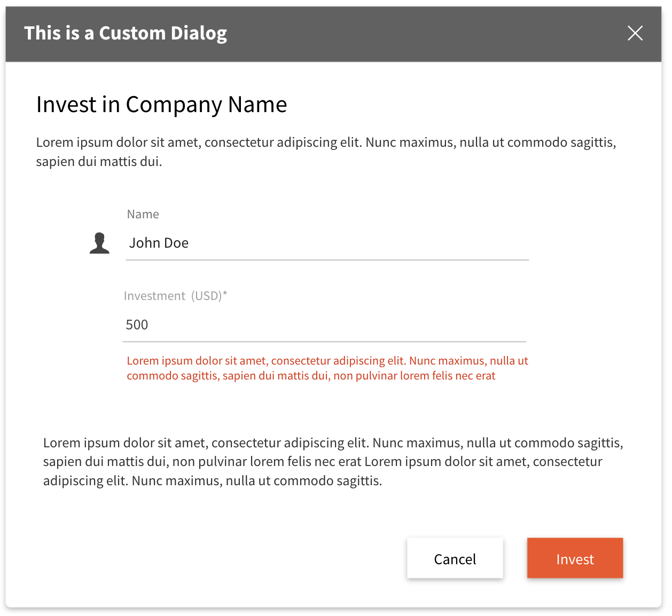Click the 'Name' field label
The image size is (672, 616).
point(143,214)
